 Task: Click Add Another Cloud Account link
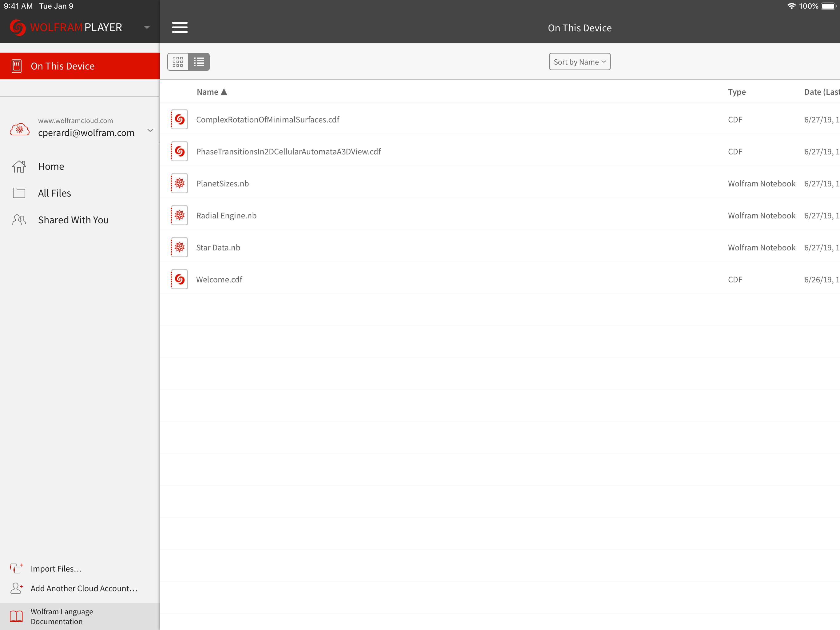pyautogui.click(x=84, y=588)
